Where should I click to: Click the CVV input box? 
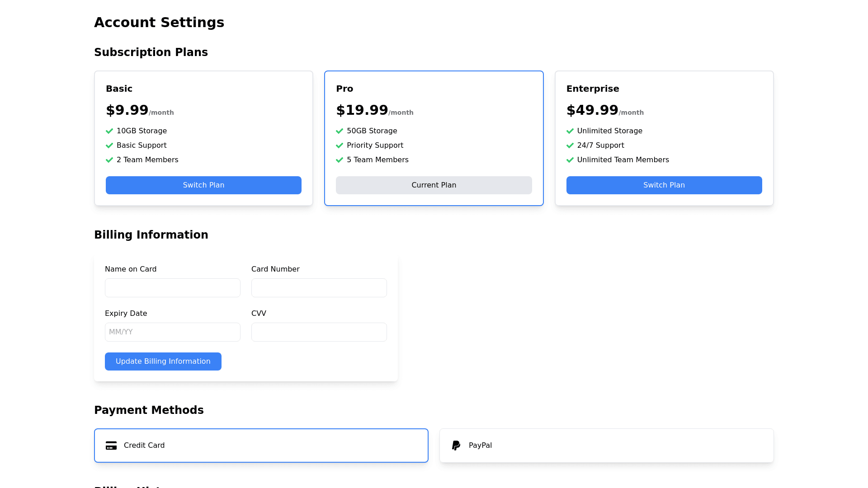point(319,332)
